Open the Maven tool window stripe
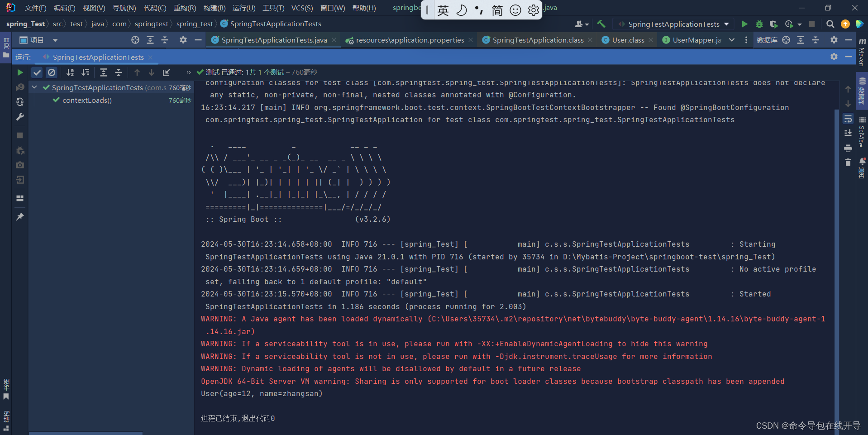Viewport: 868px width, 435px height. point(862,52)
